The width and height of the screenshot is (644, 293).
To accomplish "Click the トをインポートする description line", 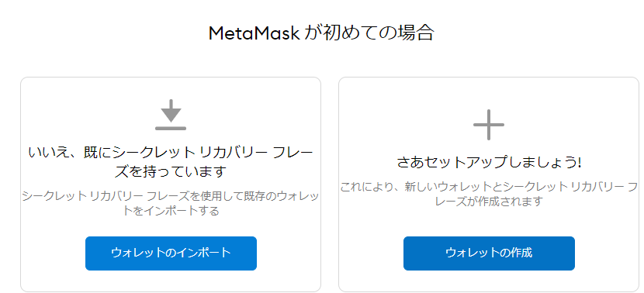I will click(171, 211).
